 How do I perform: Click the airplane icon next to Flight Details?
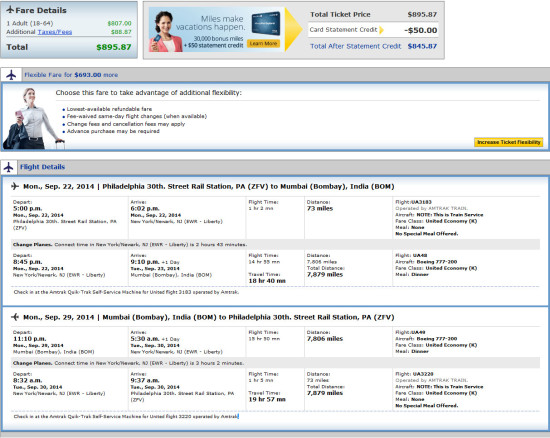click(x=9, y=167)
